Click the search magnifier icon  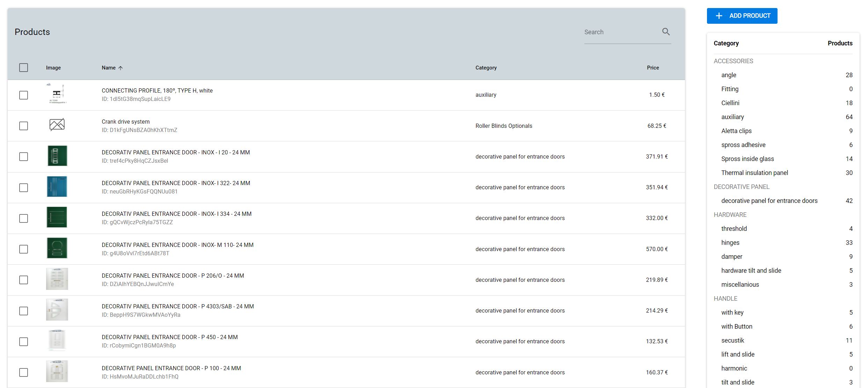[666, 32]
